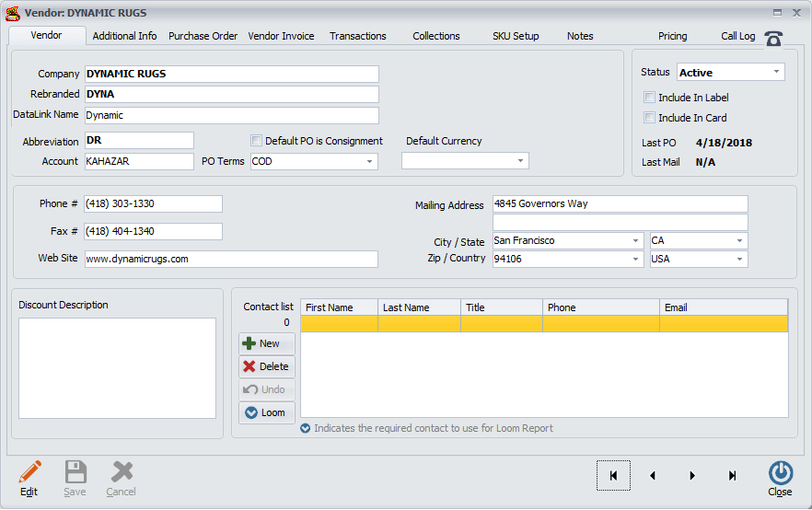Screen dimensions: 812x510
Task: Open the Notes tab
Action: point(580,36)
